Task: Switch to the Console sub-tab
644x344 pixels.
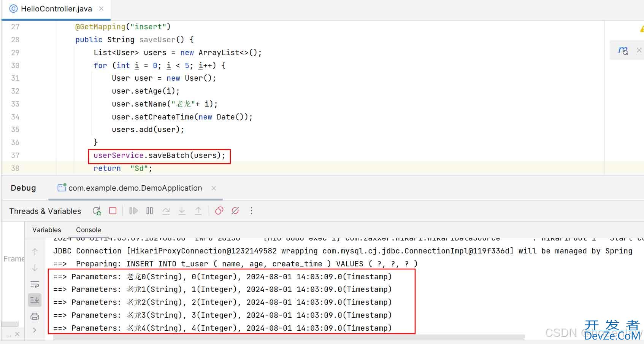Action: [x=89, y=230]
